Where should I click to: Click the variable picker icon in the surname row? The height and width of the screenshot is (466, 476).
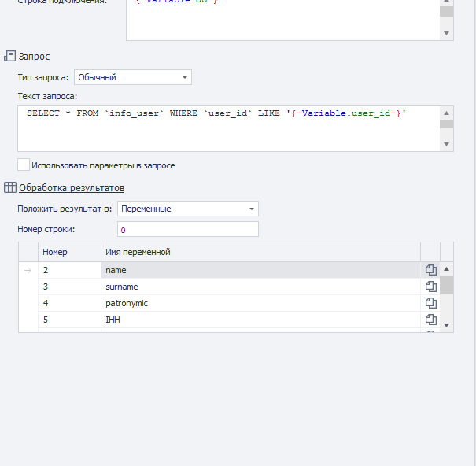(x=430, y=287)
